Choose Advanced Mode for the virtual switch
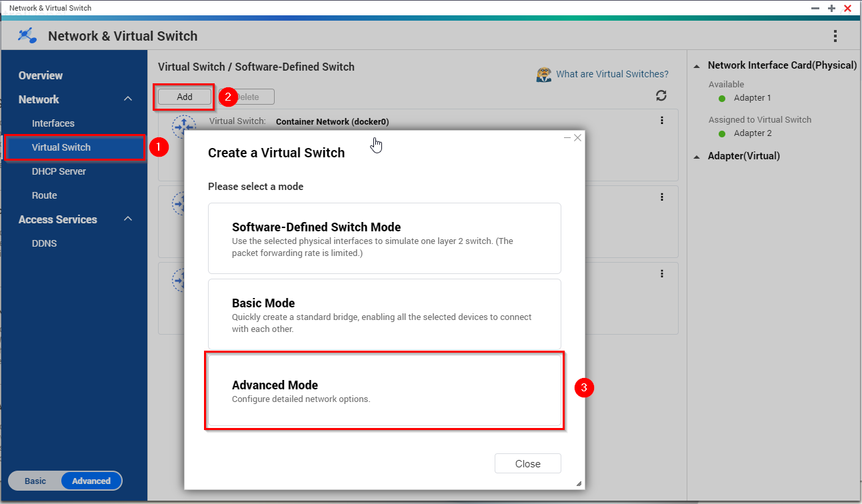Image resolution: width=862 pixels, height=504 pixels. (384, 391)
